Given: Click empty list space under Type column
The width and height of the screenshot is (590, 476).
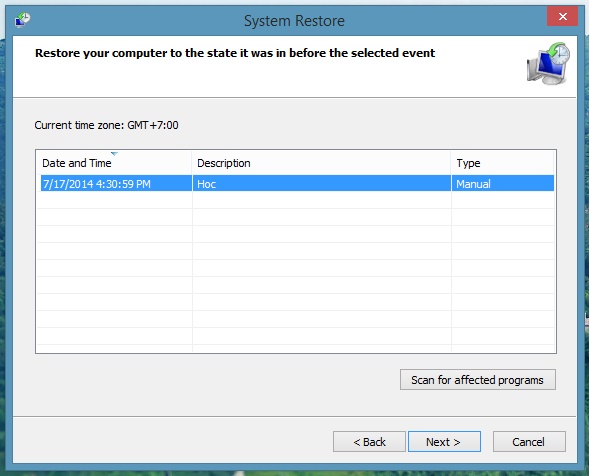Looking at the screenshot, I should pos(503,271).
